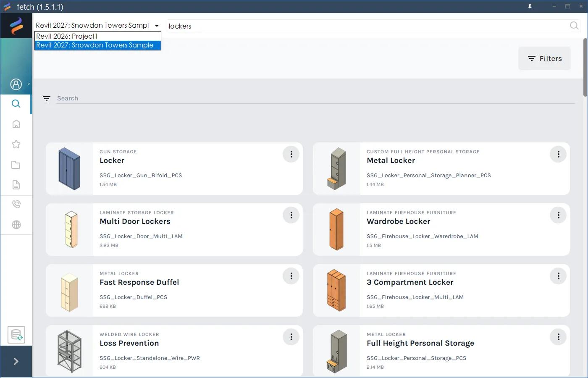This screenshot has height=378, width=588.
Task: Click the Search results filter field
Action: point(315,98)
